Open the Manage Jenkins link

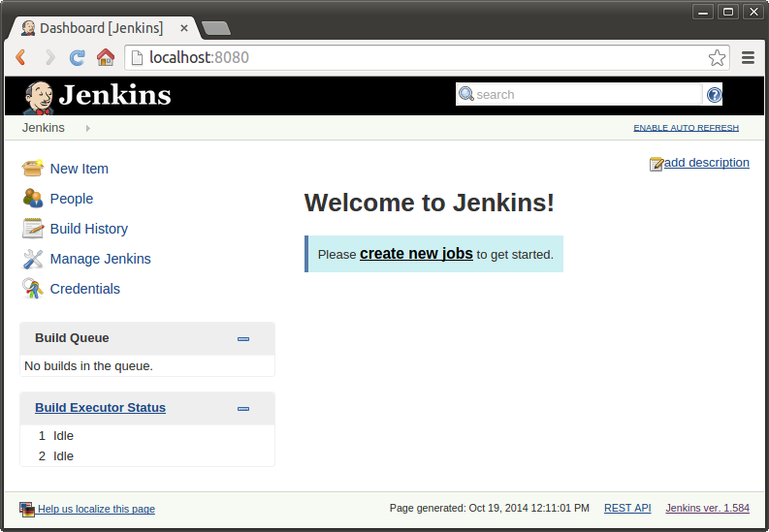pos(101,259)
